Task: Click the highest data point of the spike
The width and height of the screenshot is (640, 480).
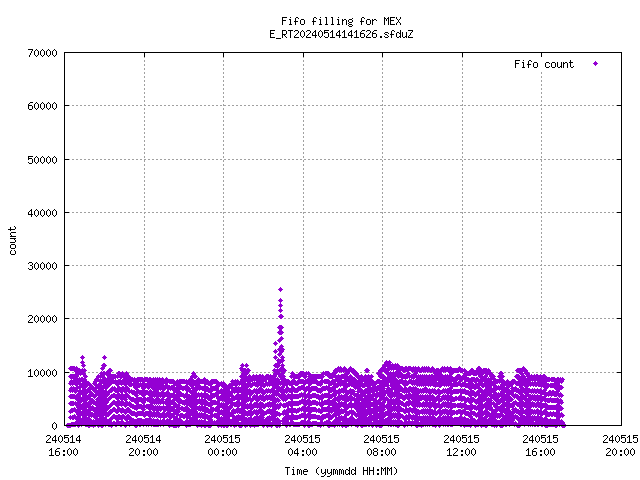Action: [x=280, y=289]
